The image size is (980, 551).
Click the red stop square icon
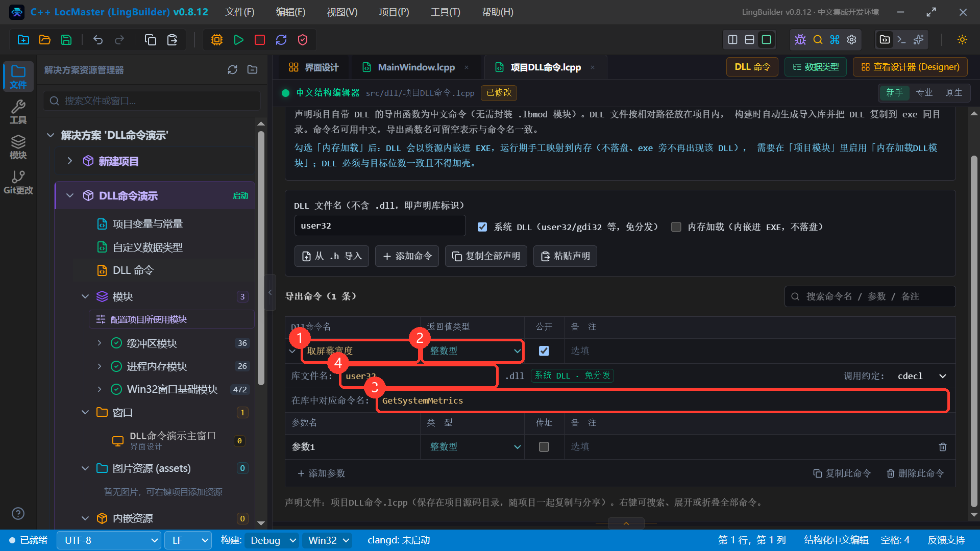(260, 40)
